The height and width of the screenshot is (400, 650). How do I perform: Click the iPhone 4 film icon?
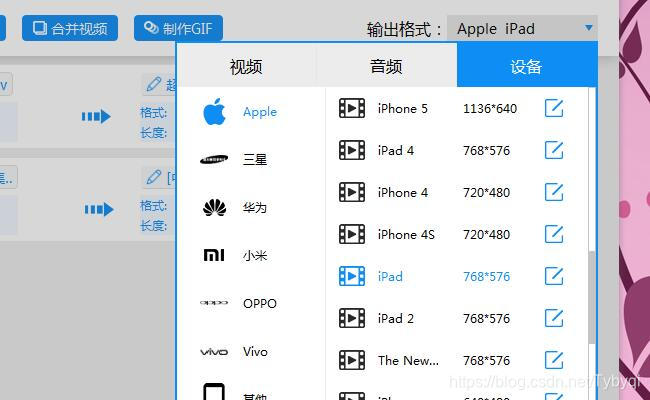(x=352, y=192)
